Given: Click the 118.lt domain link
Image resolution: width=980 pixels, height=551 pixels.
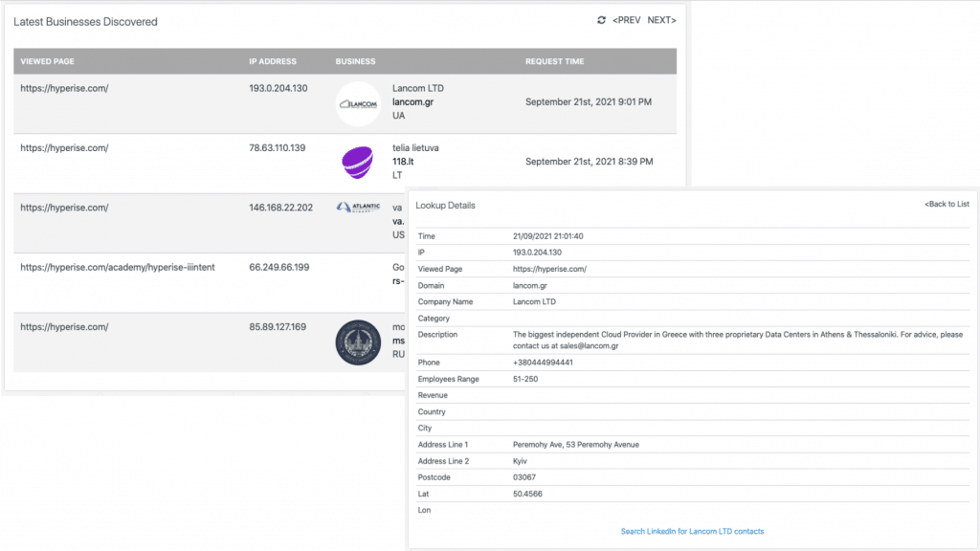Looking at the screenshot, I should 402,162.
